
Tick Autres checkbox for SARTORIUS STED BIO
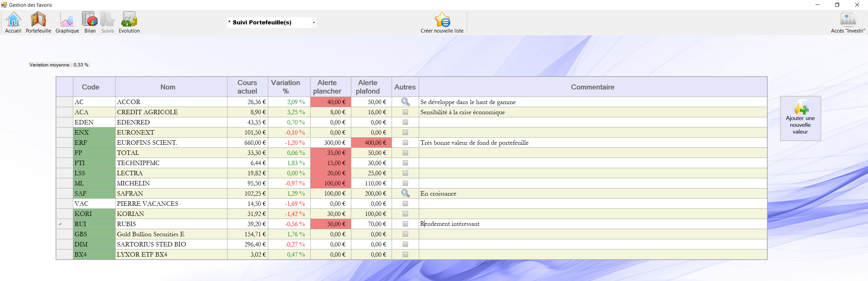coord(405,244)
